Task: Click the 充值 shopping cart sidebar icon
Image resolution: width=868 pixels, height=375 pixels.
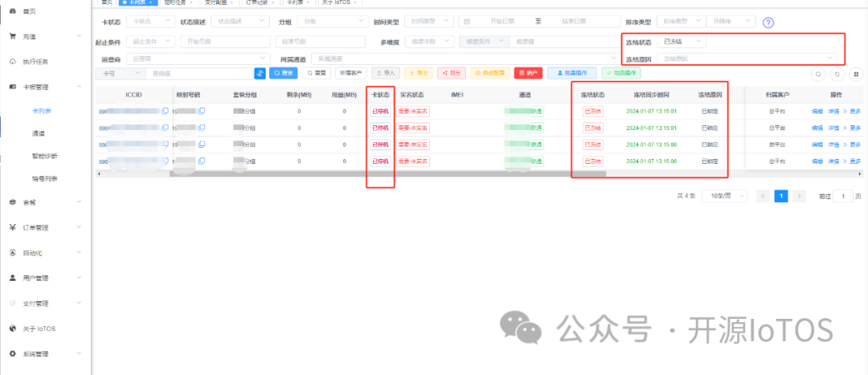Action: click(x=12, y=36)
